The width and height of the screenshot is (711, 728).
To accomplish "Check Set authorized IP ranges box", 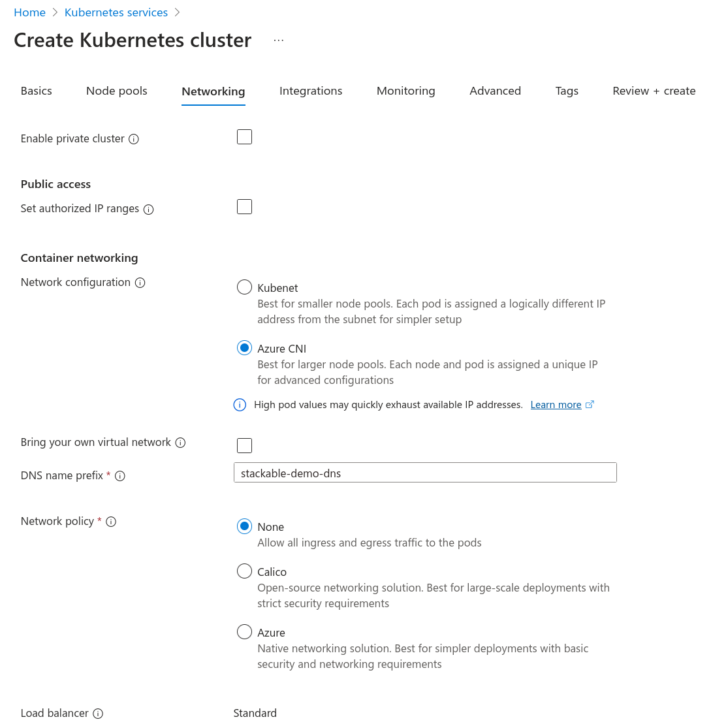I will (244, 207).
